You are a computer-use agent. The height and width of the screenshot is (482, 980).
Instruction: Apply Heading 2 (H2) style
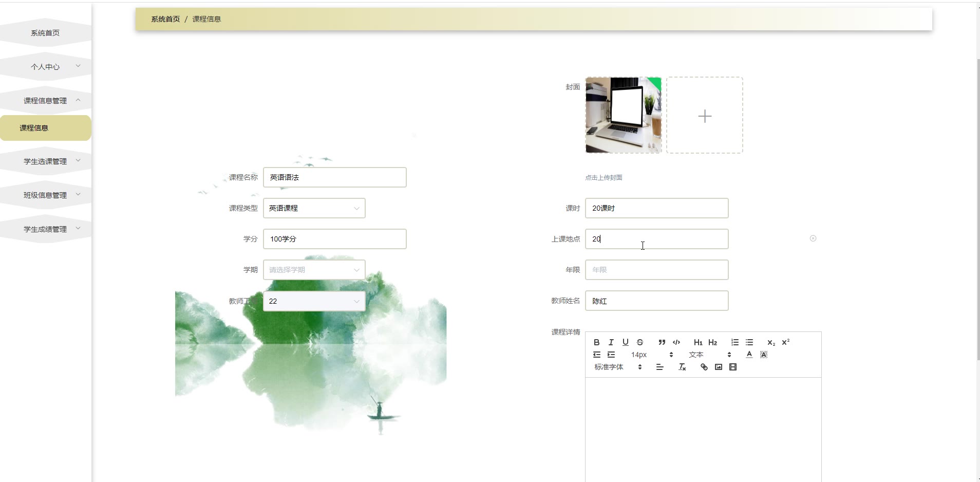click(712, 342)
